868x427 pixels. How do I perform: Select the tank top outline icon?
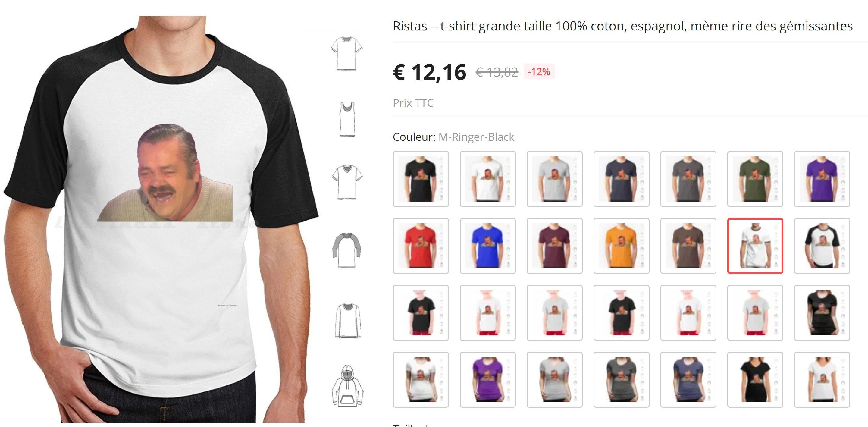pyautogui.click(x=347, y=119)
